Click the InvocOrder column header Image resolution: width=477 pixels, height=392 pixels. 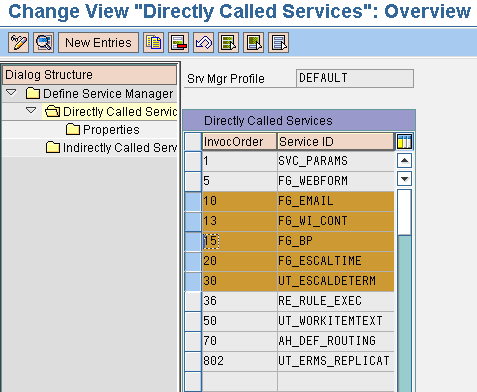pos(239,142)
